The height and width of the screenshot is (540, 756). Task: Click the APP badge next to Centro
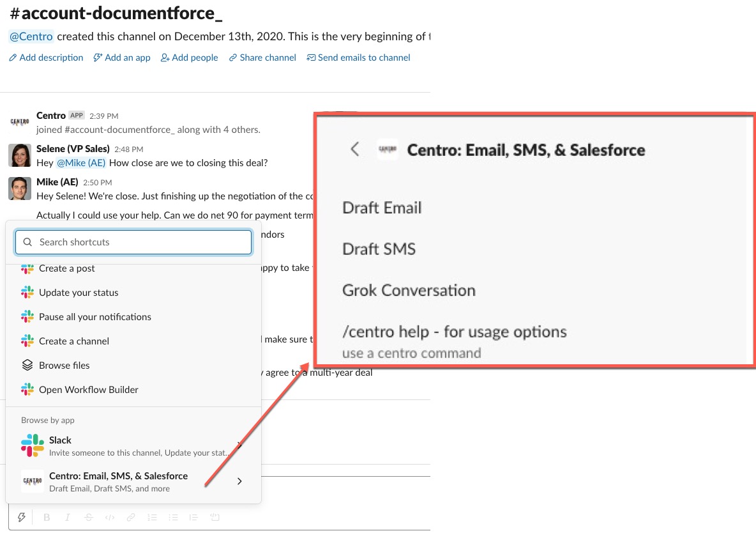tap(76, 115)
